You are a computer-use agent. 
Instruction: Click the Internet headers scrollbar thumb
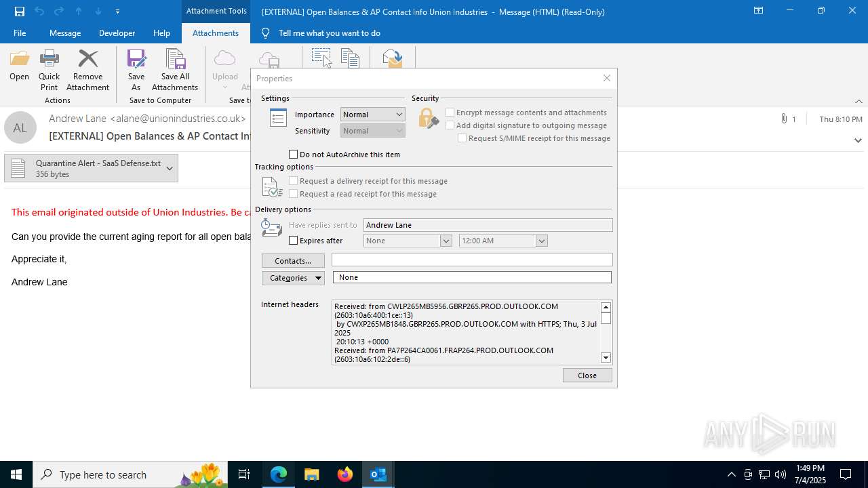pos(606,319)
